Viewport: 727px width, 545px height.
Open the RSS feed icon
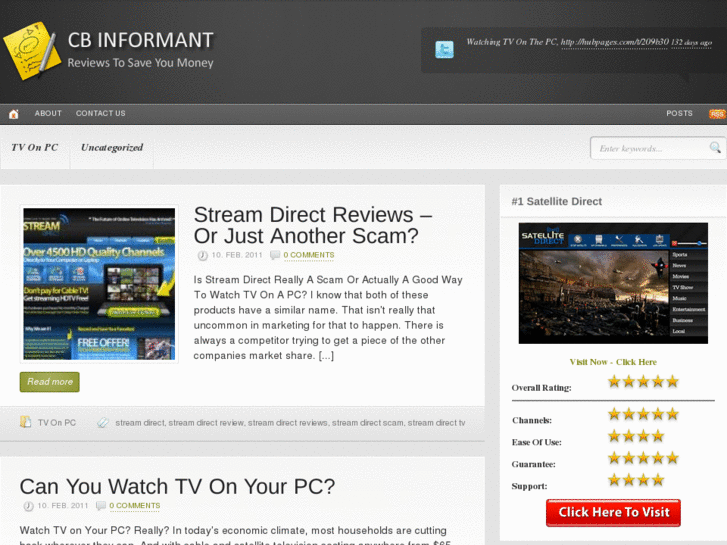(x=717, y=114)
